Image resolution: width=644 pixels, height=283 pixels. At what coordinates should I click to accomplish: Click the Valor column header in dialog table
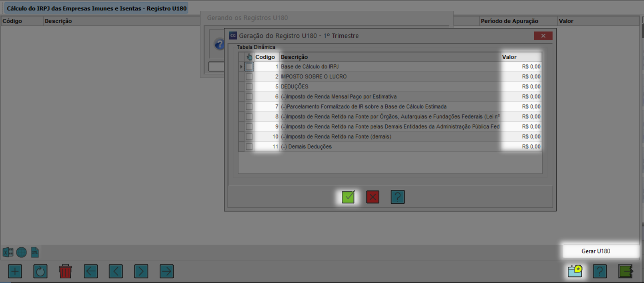tap(521, 57)
